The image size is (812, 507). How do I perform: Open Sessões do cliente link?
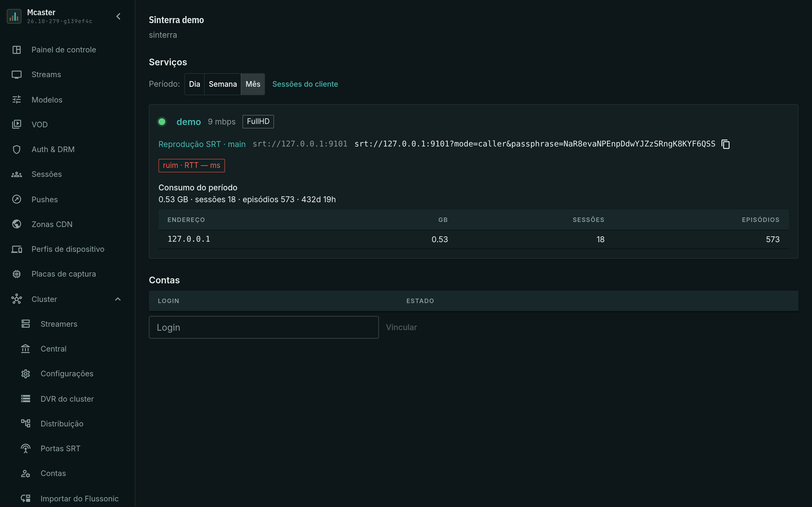[305, 84]
